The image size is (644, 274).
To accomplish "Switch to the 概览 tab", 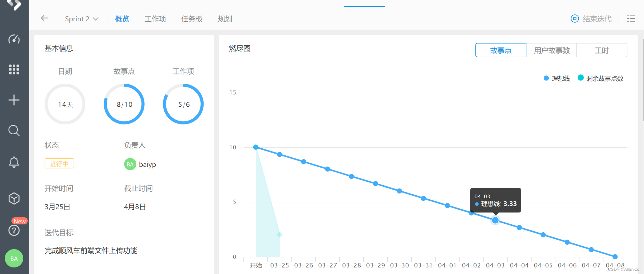I will [122, 19].
